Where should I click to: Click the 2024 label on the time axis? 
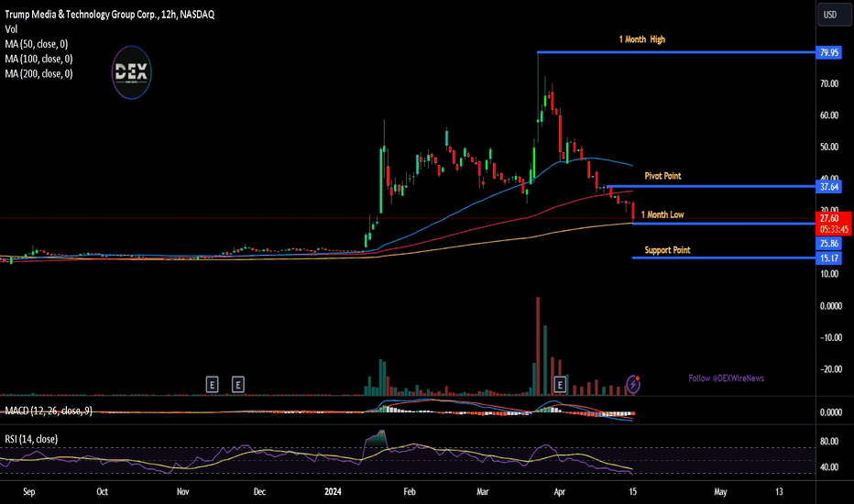(333, 491)
